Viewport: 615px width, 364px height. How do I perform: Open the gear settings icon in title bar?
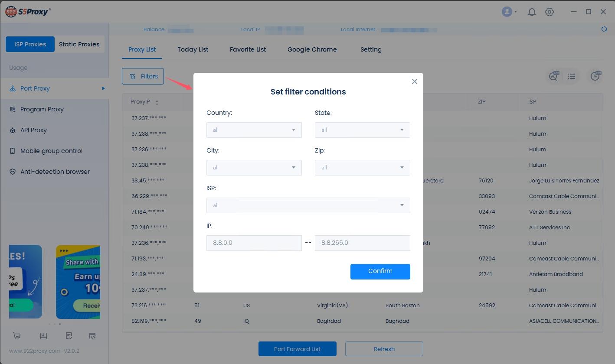click(x=550, y=12)
